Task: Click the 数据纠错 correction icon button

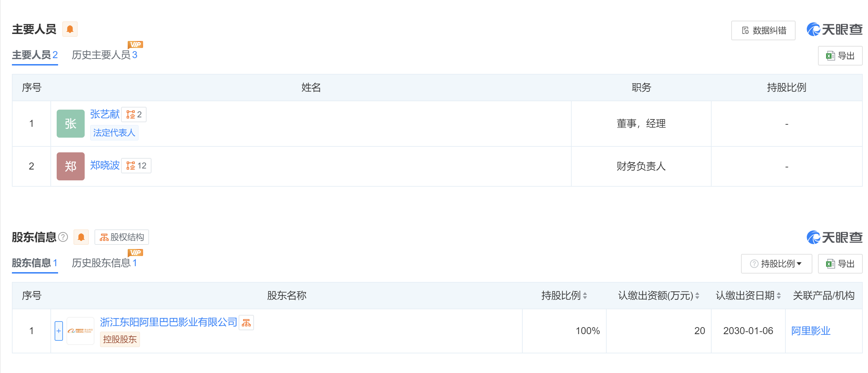Action: tap(763, 30)
